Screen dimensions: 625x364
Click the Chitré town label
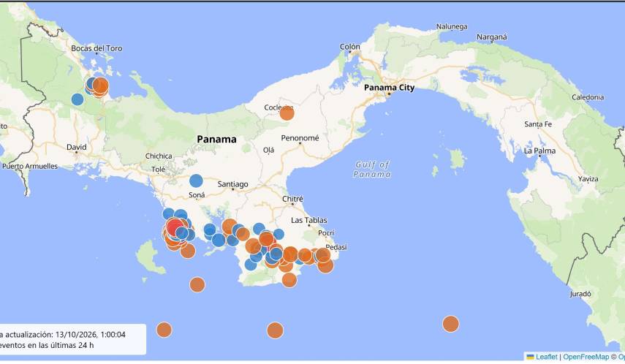tap(292, 199)
